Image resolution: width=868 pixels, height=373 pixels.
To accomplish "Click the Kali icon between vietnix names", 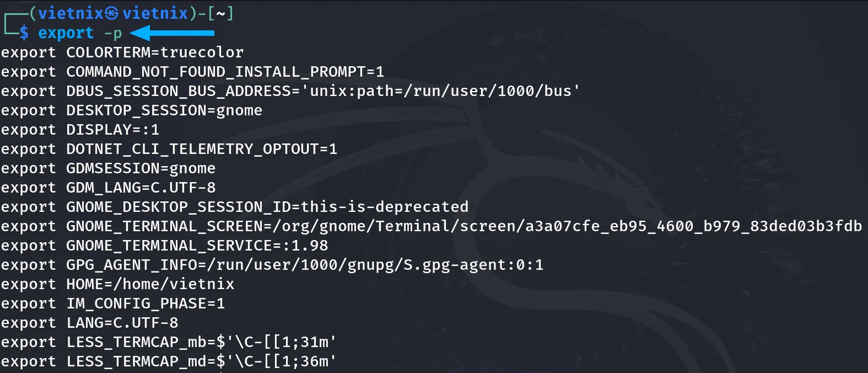I will [112, 13].
